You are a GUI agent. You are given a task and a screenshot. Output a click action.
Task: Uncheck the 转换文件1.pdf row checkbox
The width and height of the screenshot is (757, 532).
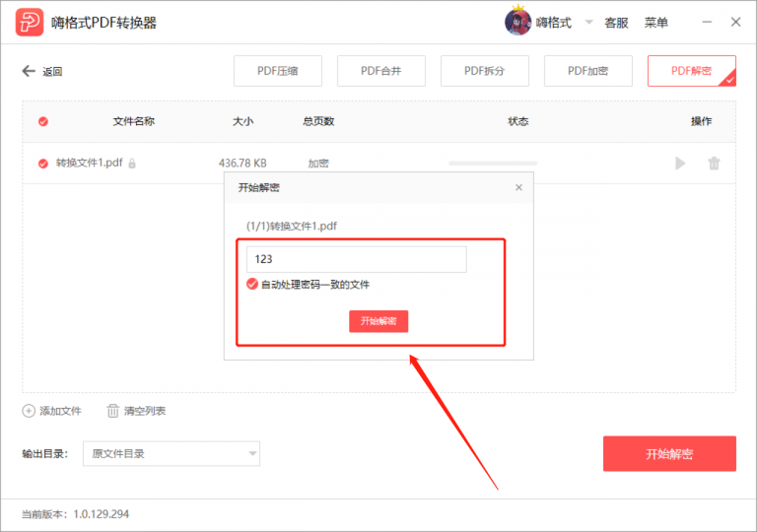(43, 164)
